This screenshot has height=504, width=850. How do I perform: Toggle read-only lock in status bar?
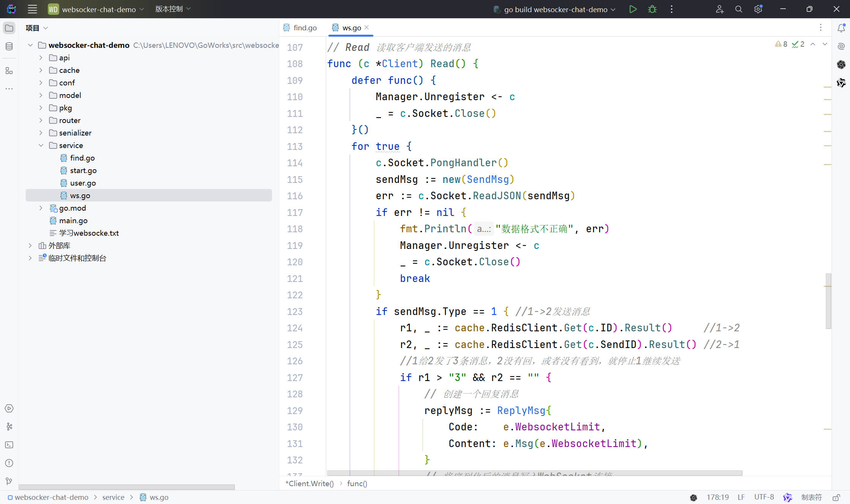836,498
